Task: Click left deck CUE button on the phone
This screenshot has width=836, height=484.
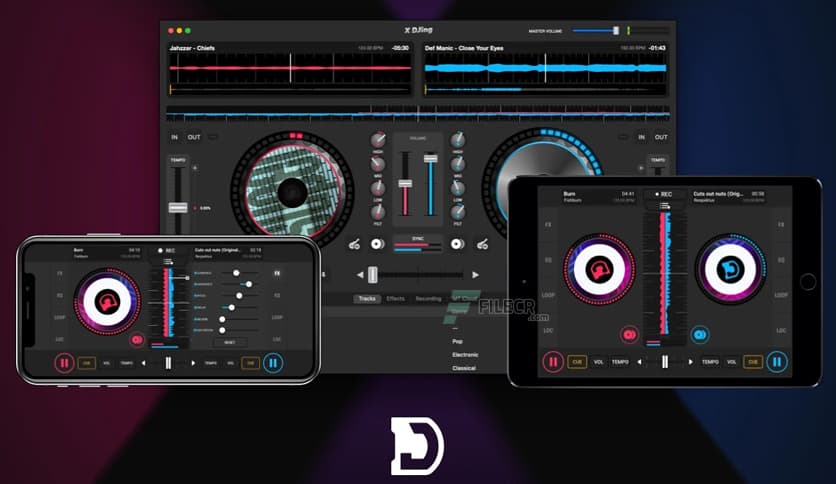Action: click(86, 363)
